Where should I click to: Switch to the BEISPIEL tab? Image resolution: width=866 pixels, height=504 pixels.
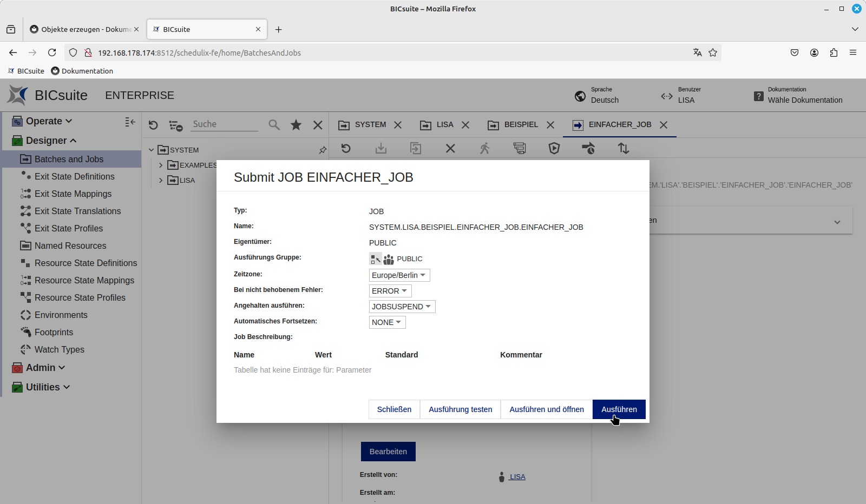pyautogui.click(x=521, y=124)
